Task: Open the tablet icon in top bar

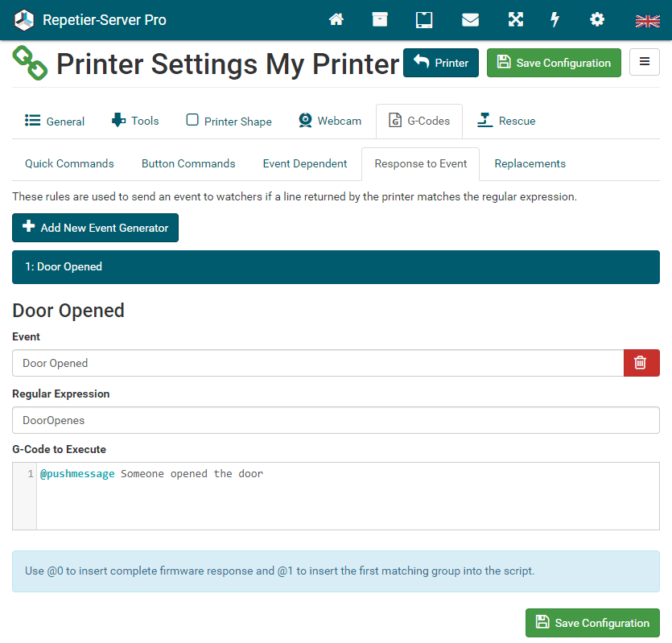Action: (424, 20)
